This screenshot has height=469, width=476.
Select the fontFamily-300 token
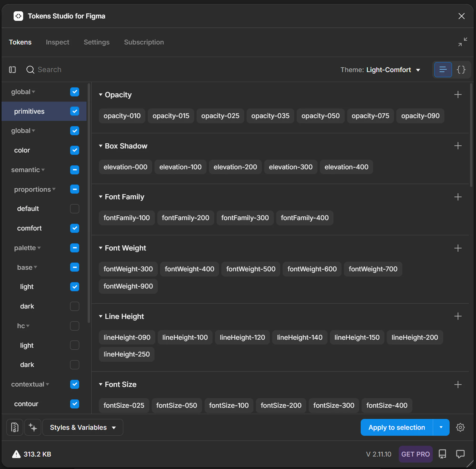(245, 218)
